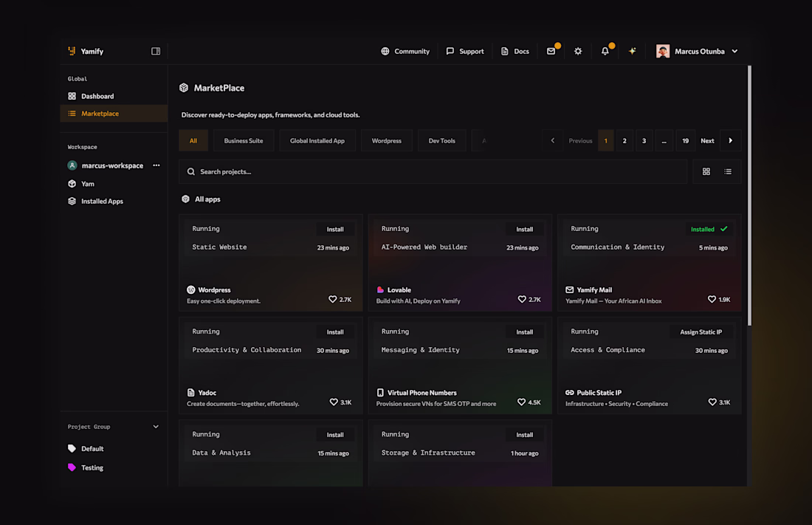Image resolution: width=812 pixels, height=525 pixels.
Task: Install the Data & Analysis app
Action: [335, 435]
